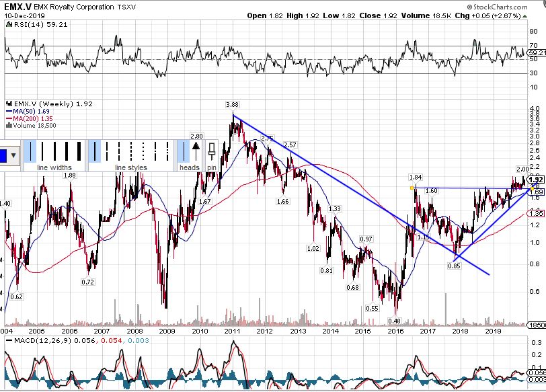Choose the medium-dash line style
This screenshot has height=392, width=546.
pyautogui.click(x=119, y=151)
